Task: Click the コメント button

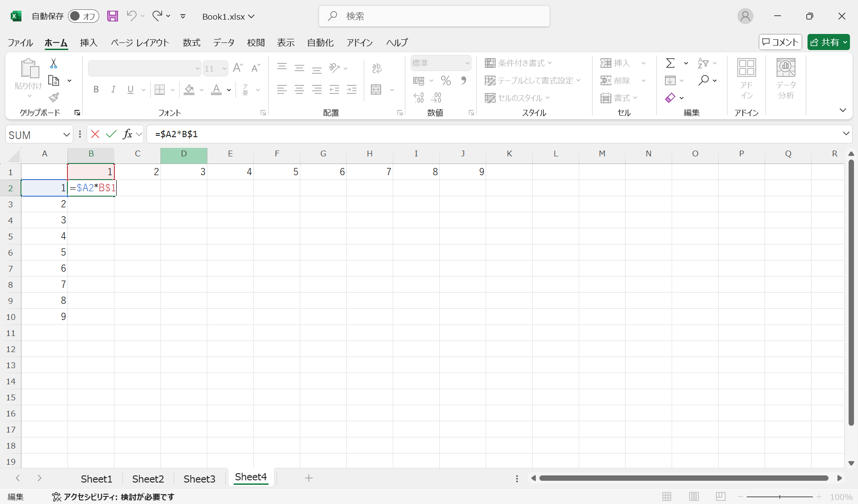Action: click(780, 42)
